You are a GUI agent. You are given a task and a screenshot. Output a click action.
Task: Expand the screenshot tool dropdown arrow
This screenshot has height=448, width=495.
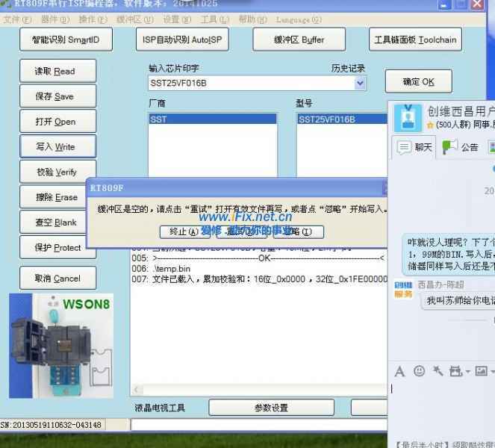467,372
